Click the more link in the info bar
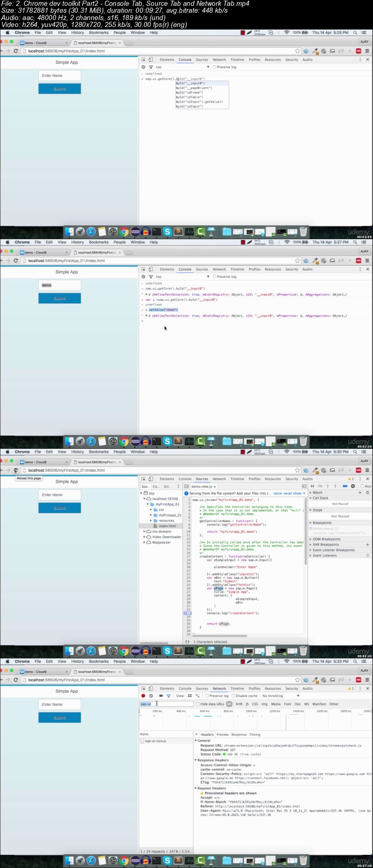Viewport: 373px width, 868px height. (278, 493)
